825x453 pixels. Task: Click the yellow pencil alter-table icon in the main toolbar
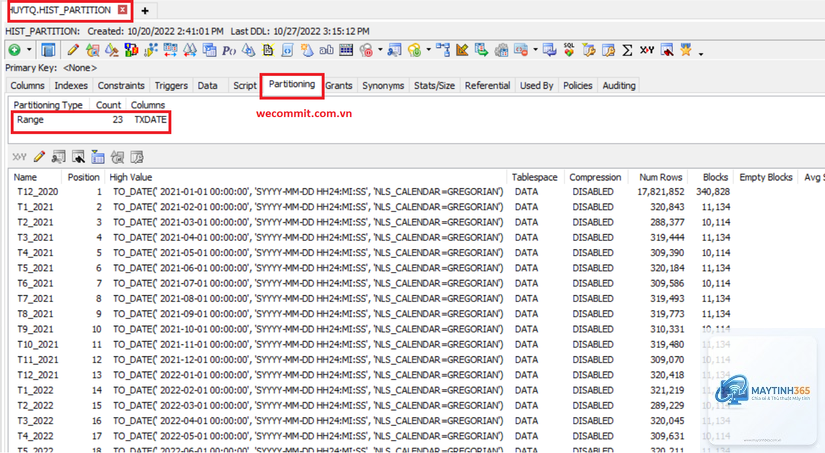(x=73, y=50)
